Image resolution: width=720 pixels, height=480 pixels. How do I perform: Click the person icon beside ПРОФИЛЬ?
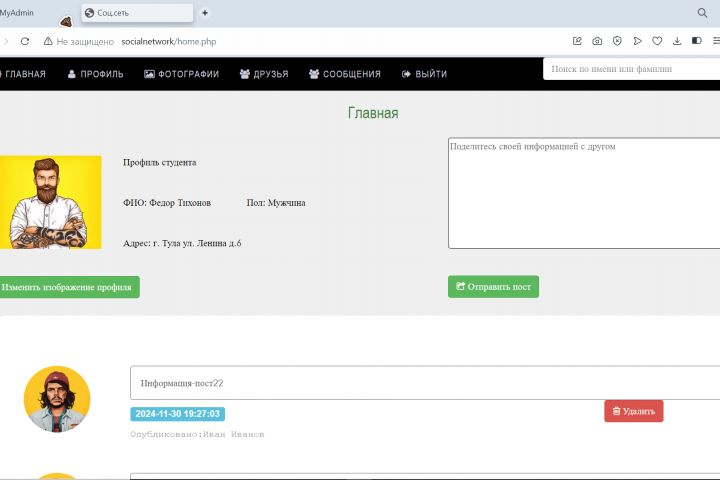click(72, 74)
